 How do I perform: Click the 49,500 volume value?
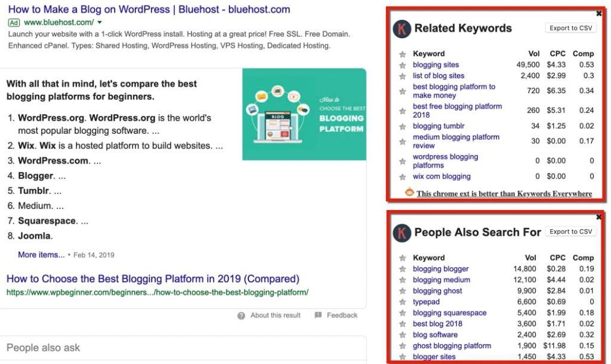click(x=528, y=64)
